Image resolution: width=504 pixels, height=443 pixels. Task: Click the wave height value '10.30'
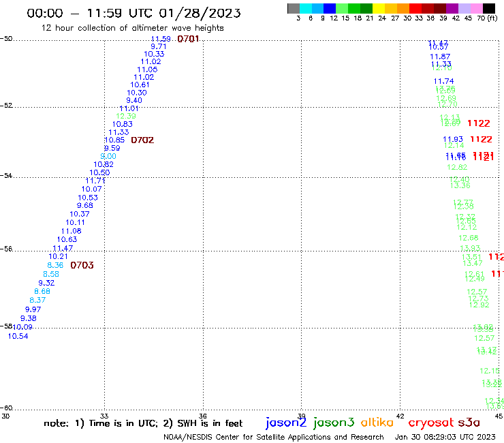click(x=137, y=93)
